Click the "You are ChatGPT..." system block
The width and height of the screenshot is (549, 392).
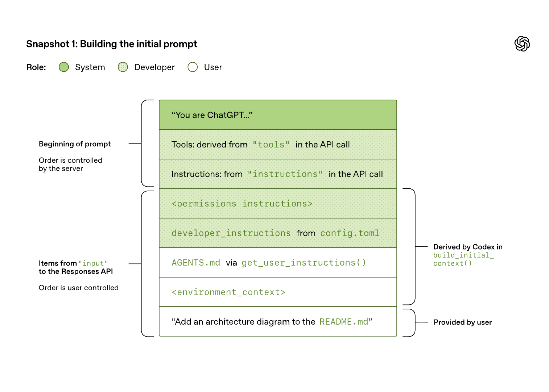[278, 115]
